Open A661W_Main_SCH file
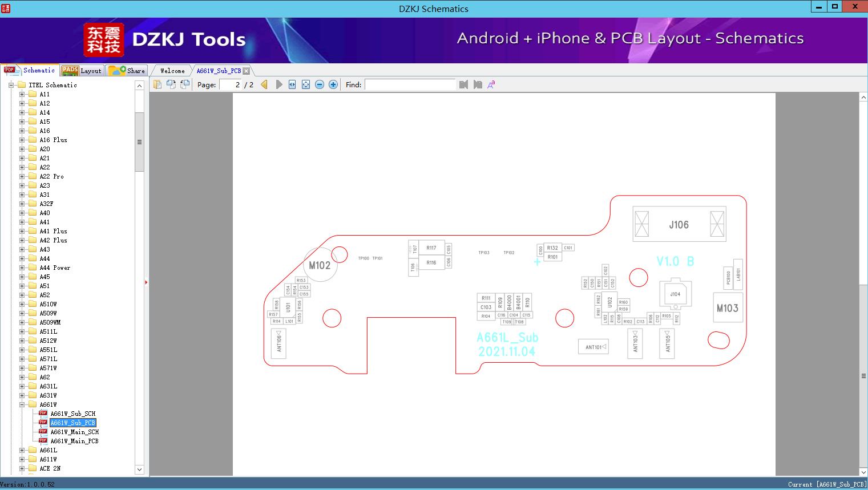 click(74, 432)
